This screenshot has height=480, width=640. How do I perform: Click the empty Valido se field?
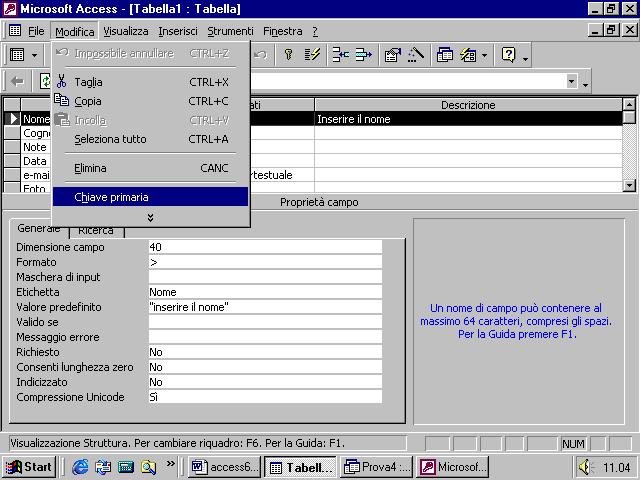265,322
